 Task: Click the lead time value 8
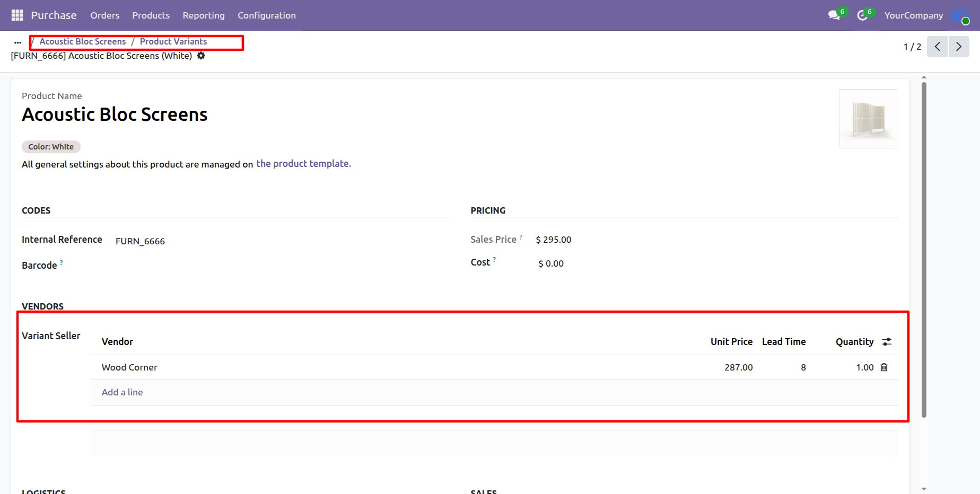(803, 367)
